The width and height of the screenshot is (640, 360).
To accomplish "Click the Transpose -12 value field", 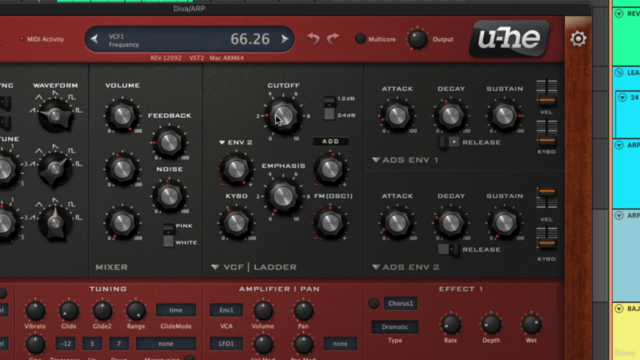I will pos(65,344).
